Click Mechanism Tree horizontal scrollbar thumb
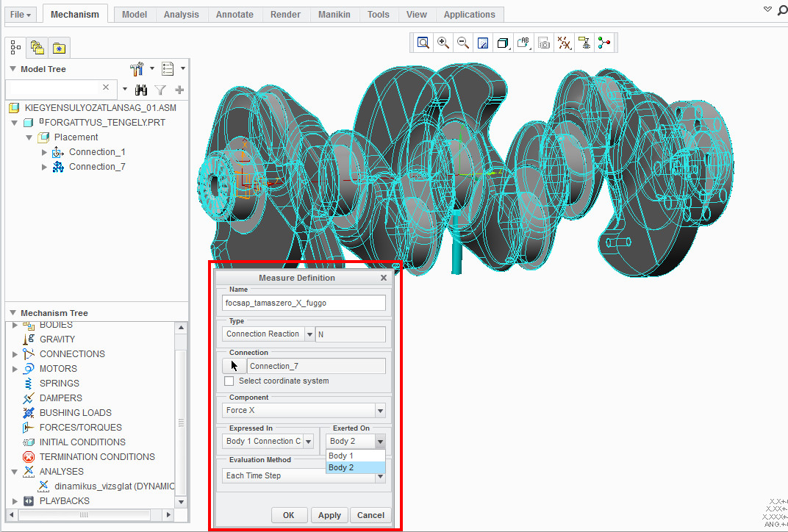 pyautogui.click(x=84, y=515)
